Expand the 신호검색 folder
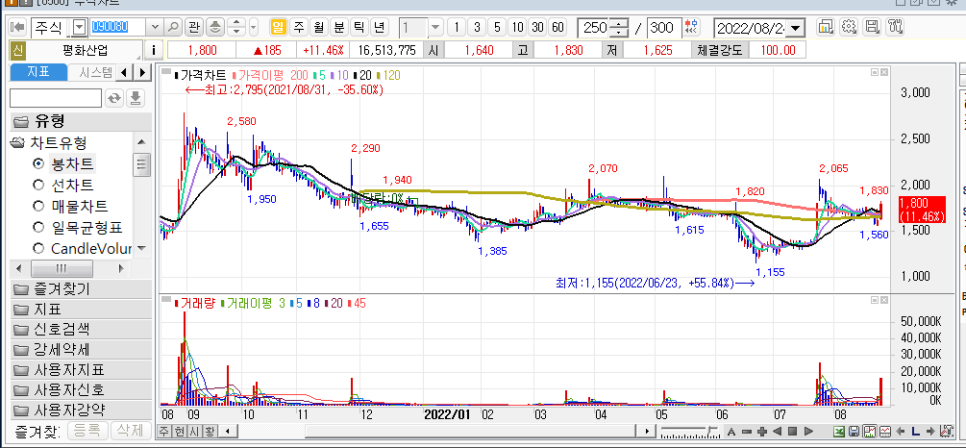 pyautogui.click(x=81, y=329)
